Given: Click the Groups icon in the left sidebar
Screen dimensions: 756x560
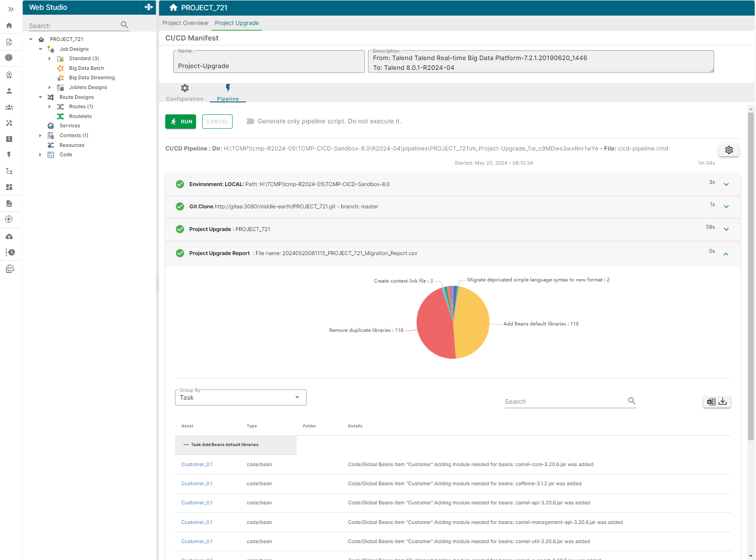Looking at the screenshot, I should tap(10, 107).
